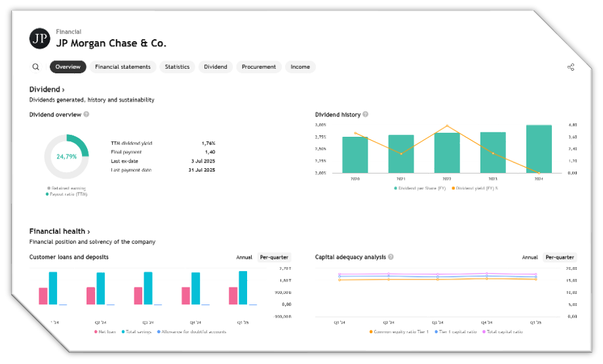
Task: Toggle Tier 1 capital ratio legend
Action: 456,332
